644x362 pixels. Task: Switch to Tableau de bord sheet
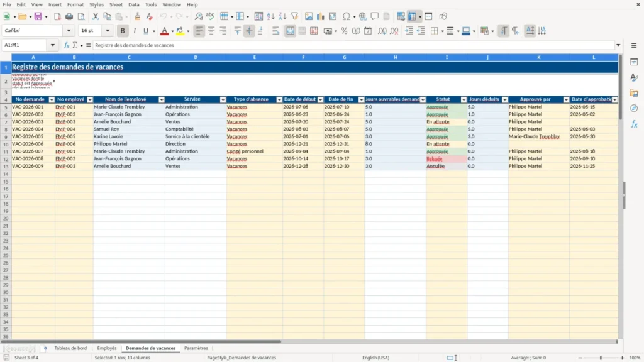click(x=70, y=348)
